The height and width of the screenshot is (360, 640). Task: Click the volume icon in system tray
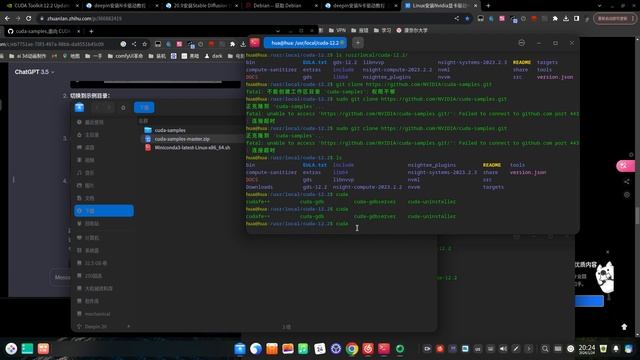(503, 349)
